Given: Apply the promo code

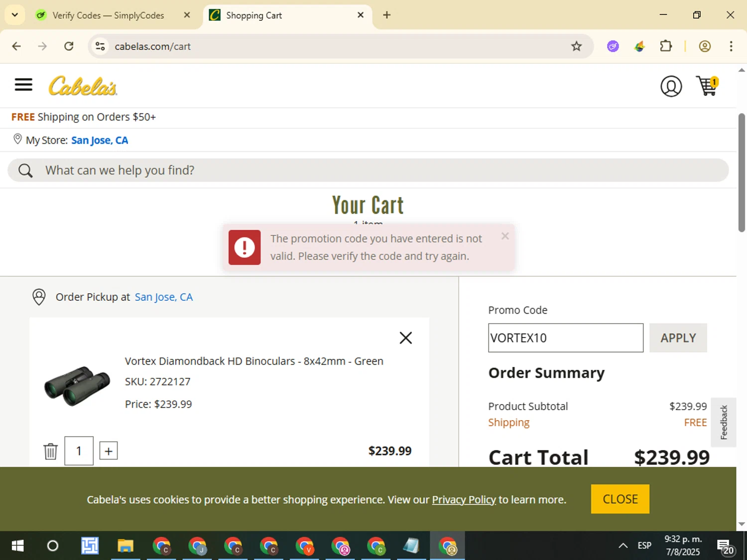Looking at the screenshot, I should [x=678, y=338].
